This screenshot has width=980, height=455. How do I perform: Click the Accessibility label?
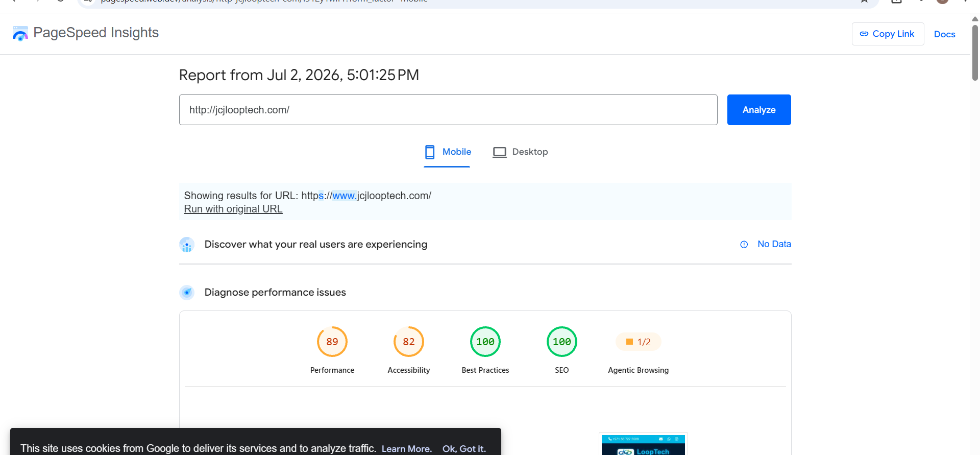tap(409, 370)
